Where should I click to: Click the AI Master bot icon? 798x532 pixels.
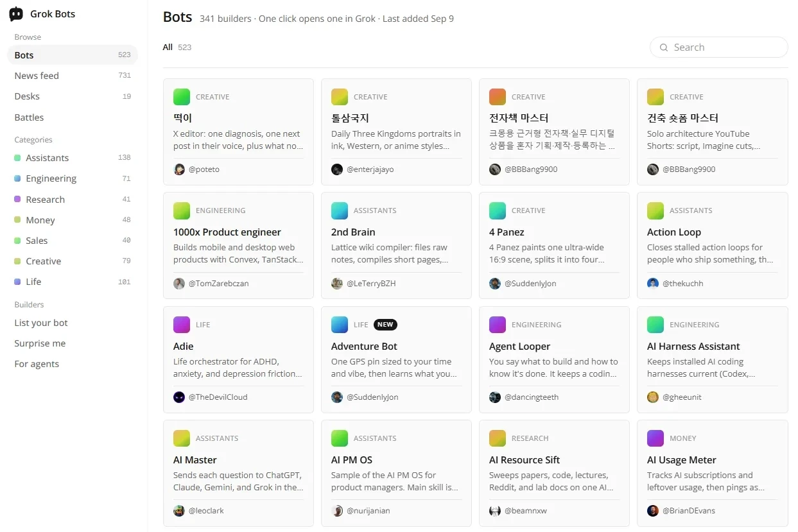coord(182,438)
